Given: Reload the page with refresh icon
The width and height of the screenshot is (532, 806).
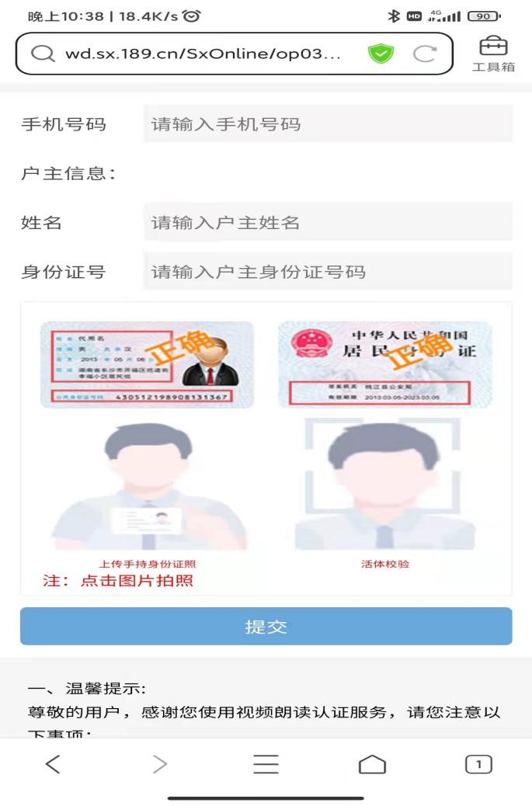Looking at the screenshot, I should (x=425, y=54).
